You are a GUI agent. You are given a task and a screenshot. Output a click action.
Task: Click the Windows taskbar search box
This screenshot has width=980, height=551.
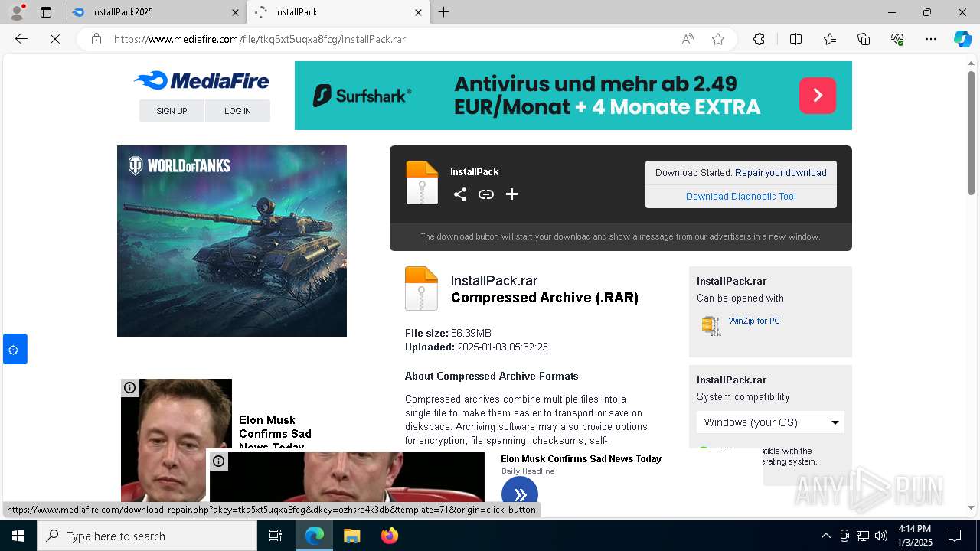[x=147, y=536]
